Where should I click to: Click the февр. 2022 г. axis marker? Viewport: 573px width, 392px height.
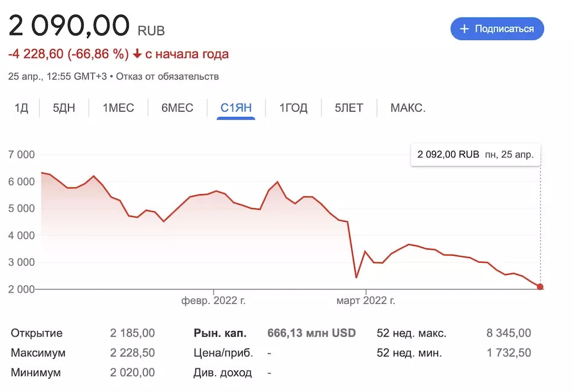pos(214,301)
